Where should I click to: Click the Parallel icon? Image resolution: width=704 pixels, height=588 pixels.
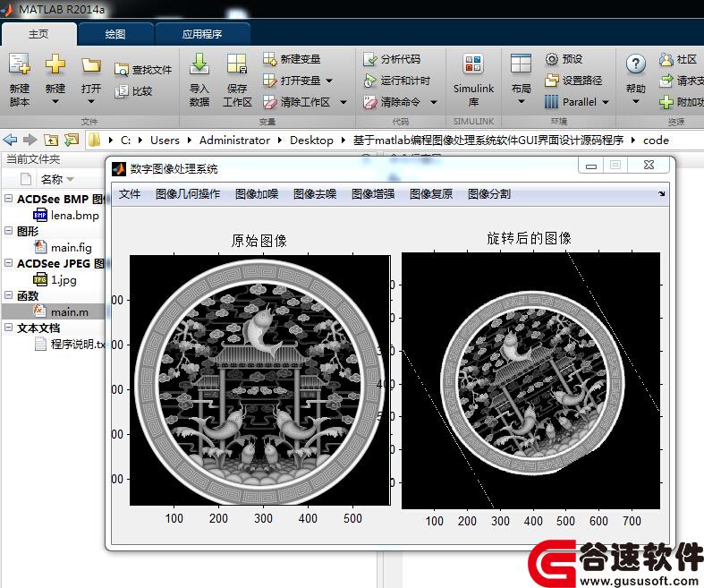pyautogui.click(x=551, y=102)
